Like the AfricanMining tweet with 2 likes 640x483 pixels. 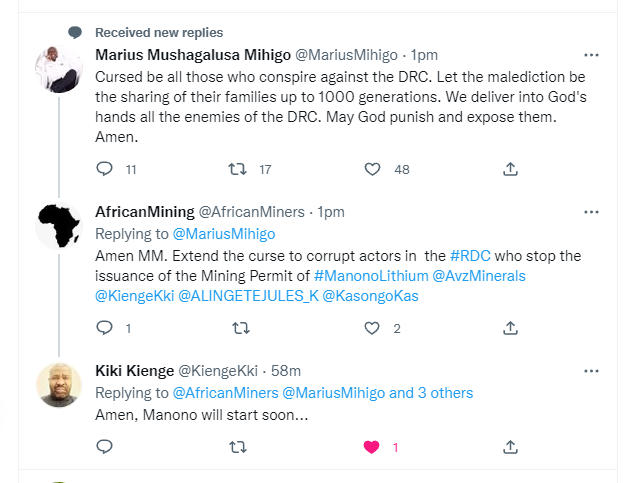click(x=373, y=327)
